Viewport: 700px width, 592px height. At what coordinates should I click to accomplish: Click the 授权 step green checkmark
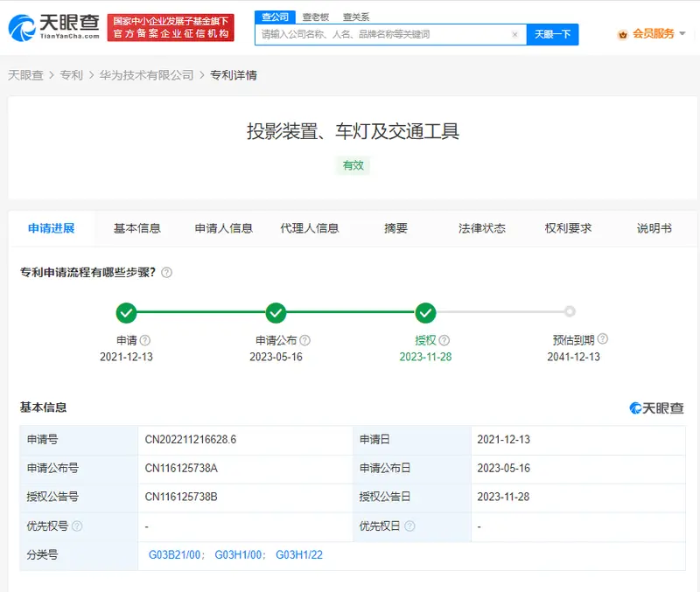425,313
